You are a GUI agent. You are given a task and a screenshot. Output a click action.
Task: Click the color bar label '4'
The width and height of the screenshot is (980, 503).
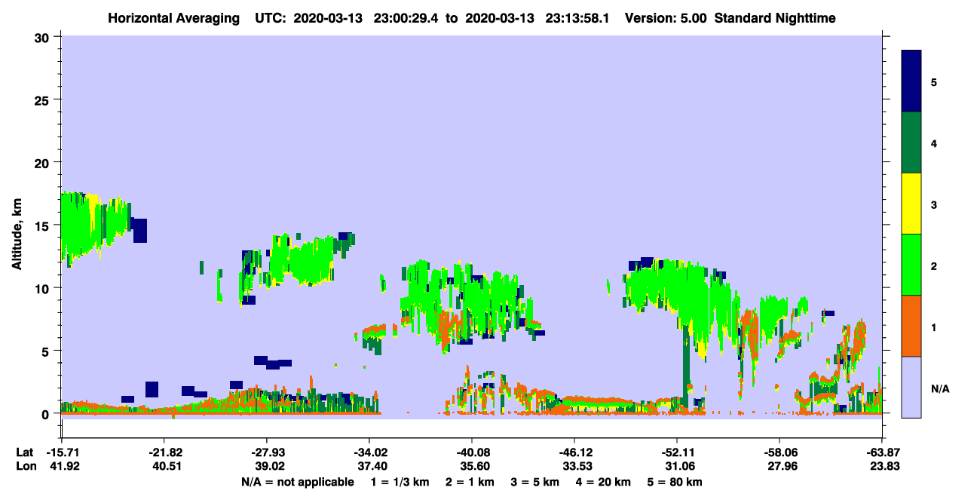click(x=934, y=143)
